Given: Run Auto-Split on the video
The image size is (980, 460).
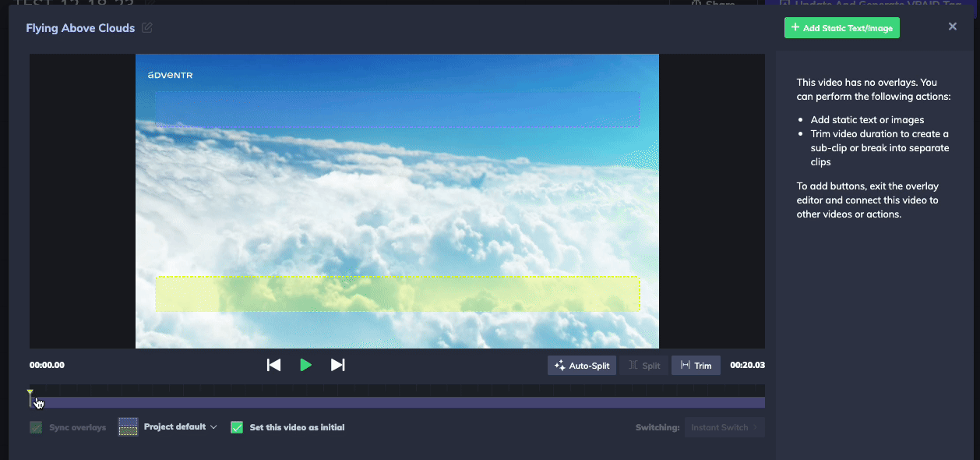Looking at the screenshot, I should point(582,366).
